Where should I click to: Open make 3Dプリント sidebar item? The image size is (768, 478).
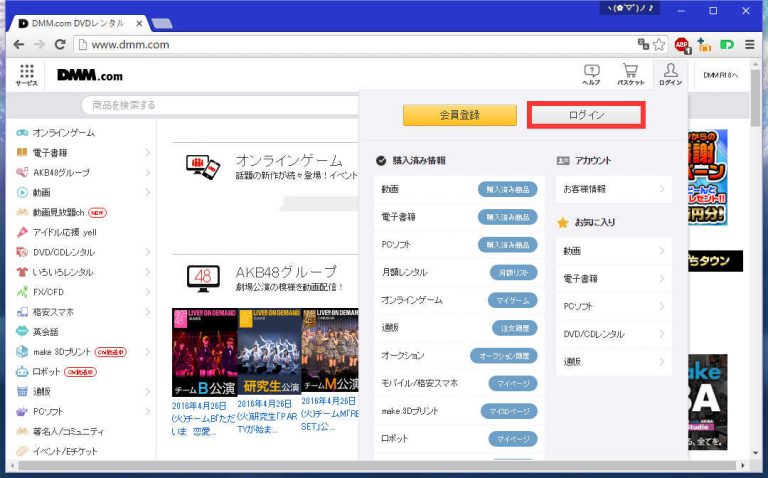click(x=72, y=352)
